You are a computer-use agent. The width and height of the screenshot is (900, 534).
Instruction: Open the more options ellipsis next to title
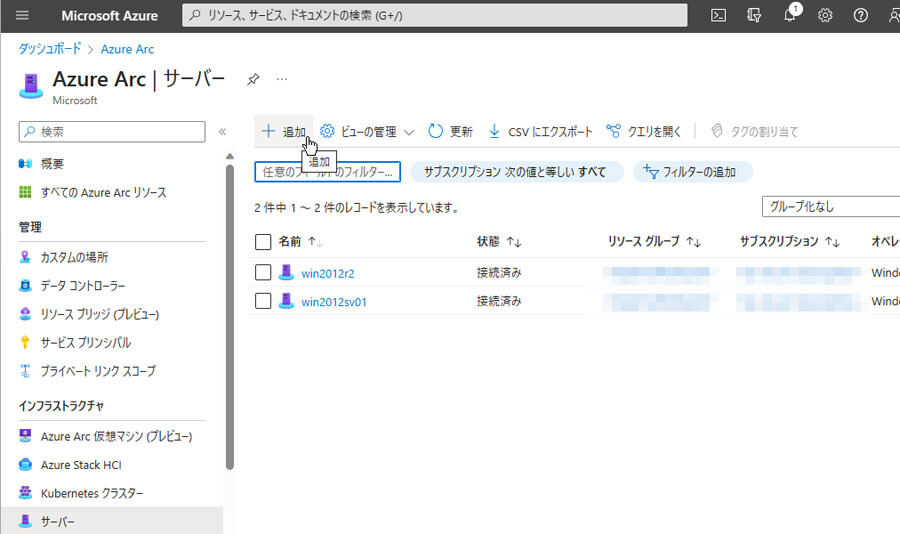point(282,79)
